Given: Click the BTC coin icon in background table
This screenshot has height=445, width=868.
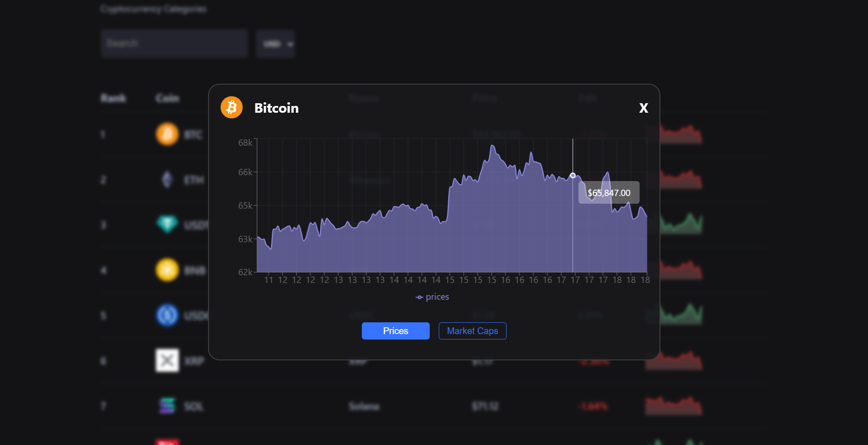Looking at the screenshot, I should pyautogui.click(x=167, y=134).
